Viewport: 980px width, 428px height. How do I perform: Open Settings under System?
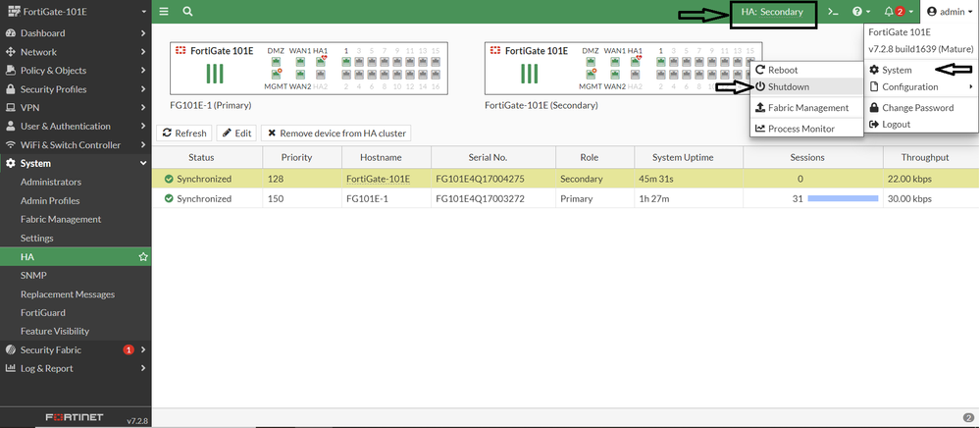pos(37,238)
